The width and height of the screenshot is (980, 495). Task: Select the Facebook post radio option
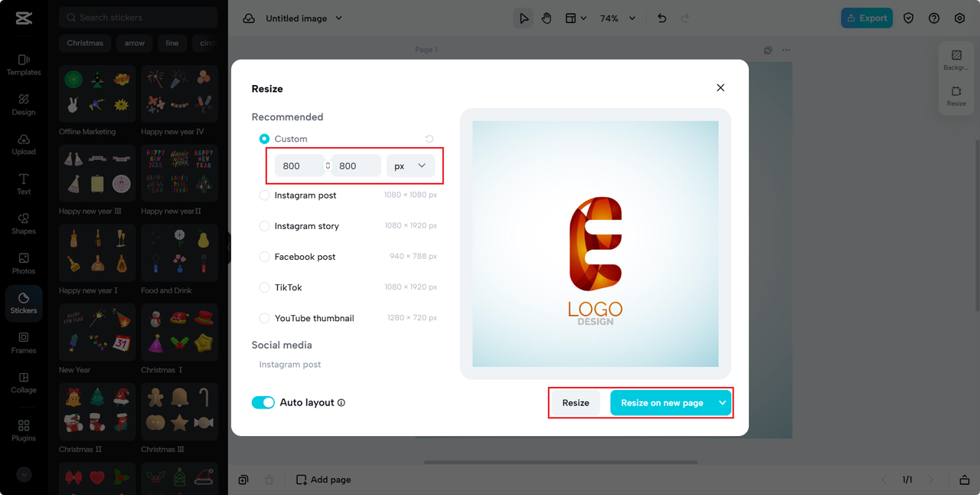[x=264, y=257]
